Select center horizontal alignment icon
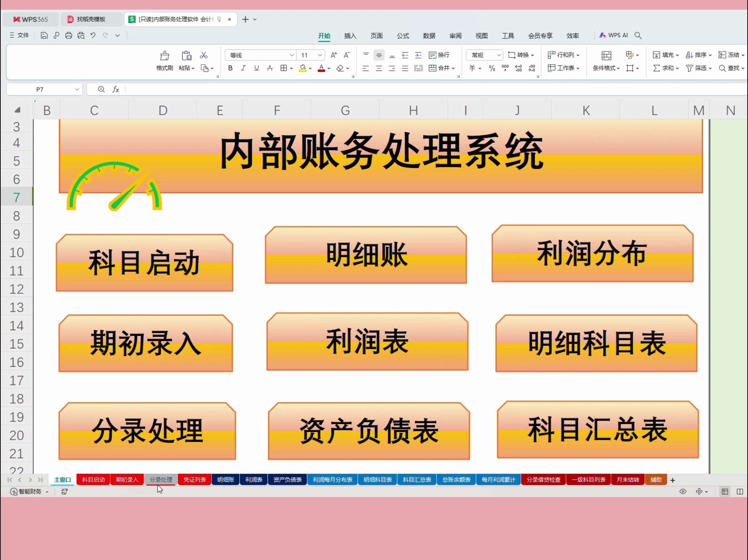This screenshot has height=560, width=748. [379, 68]
